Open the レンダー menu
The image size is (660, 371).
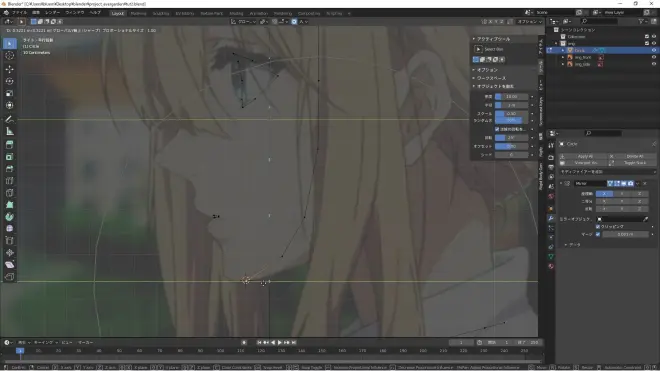(x=53, y=13)
